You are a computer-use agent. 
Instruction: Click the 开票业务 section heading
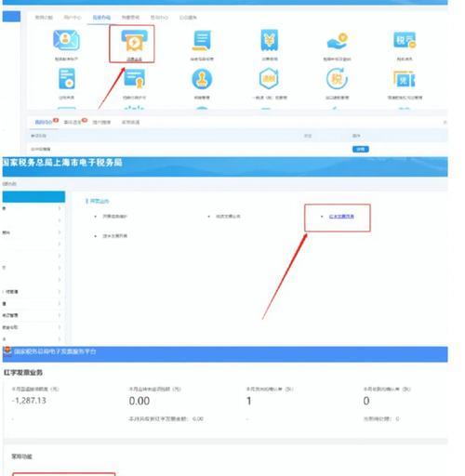pos(100,201)
